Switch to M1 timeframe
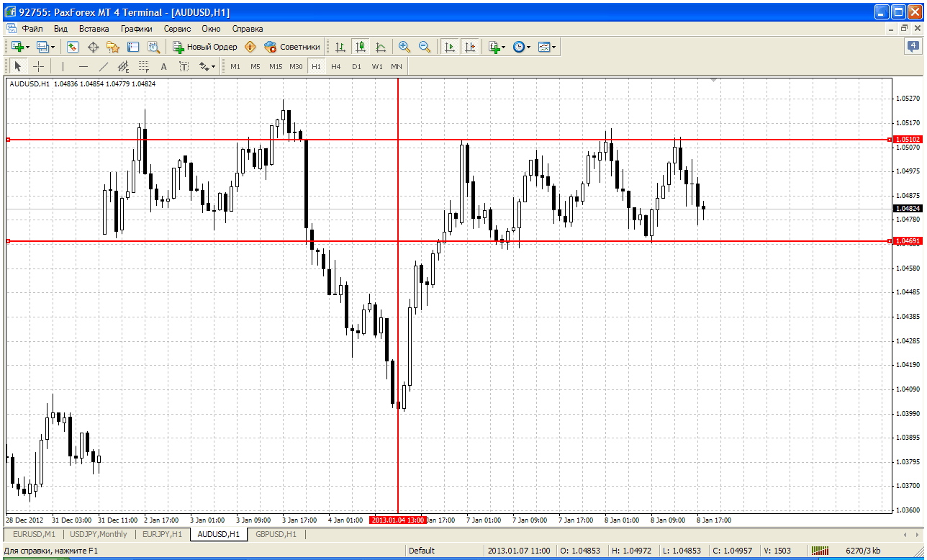This screenshot has width=927, height=560. tap(235, 66)
